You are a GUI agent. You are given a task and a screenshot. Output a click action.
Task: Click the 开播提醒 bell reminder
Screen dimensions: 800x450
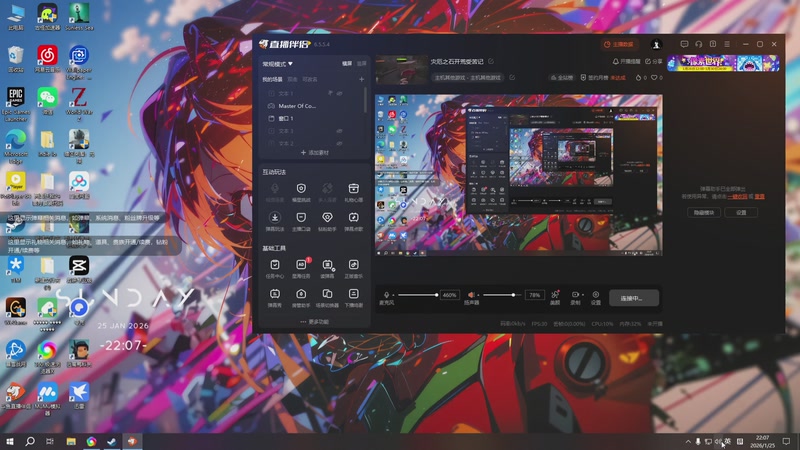pos(626,61)
